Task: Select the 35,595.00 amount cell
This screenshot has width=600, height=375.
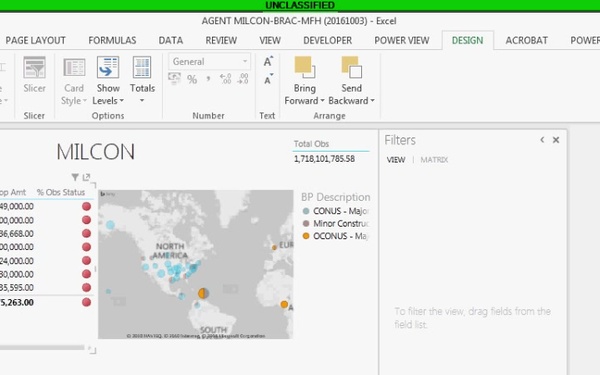Action: pos(17,287)
